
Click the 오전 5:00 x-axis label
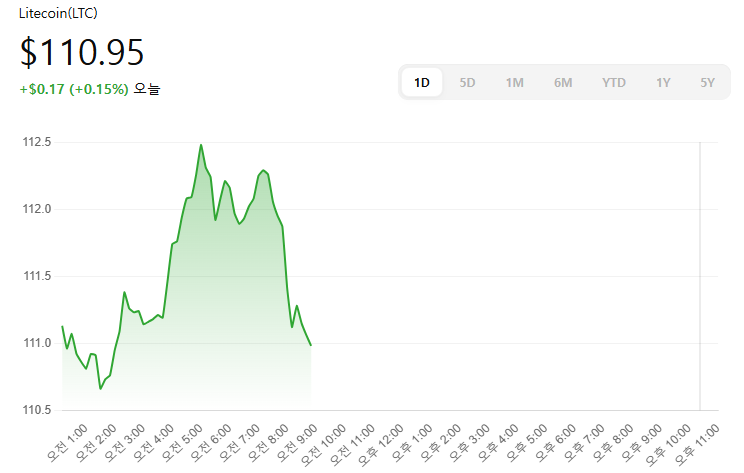point(182,443)
